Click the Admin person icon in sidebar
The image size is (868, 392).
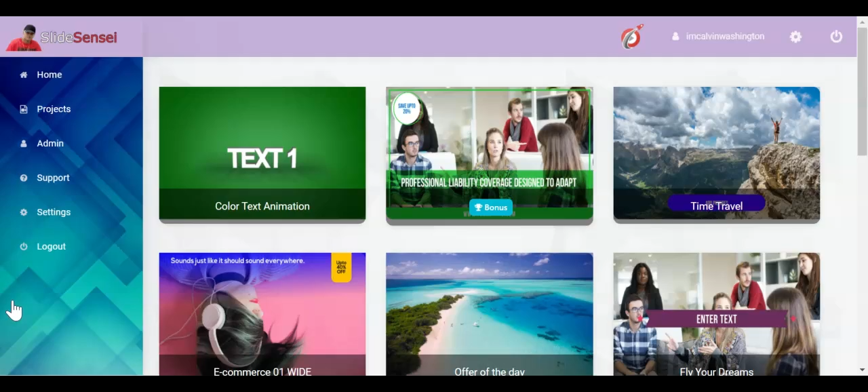[x=24, y=144]
